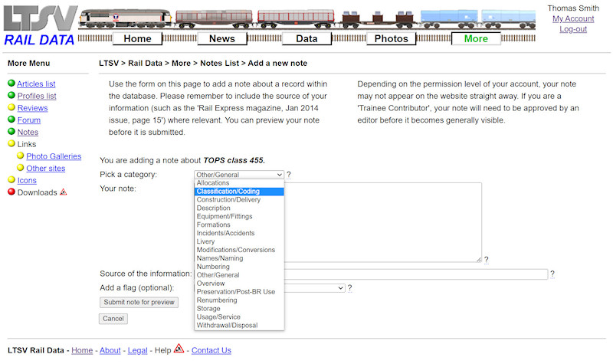This screenshot has width=613, height=364.
Task: Click the help question mark beside source field
Action: pyautogui.click(x=552, y=274)
